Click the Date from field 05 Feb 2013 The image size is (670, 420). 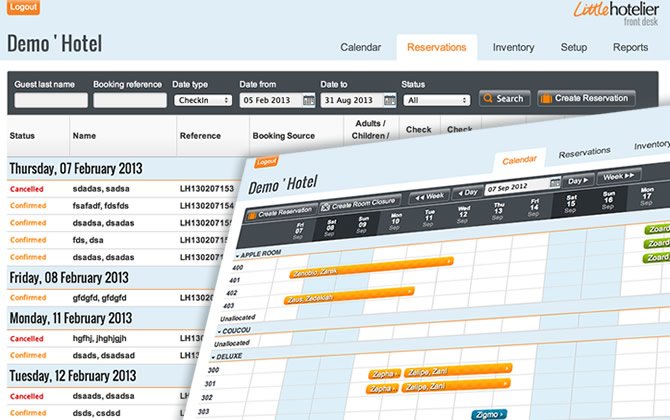271,100
